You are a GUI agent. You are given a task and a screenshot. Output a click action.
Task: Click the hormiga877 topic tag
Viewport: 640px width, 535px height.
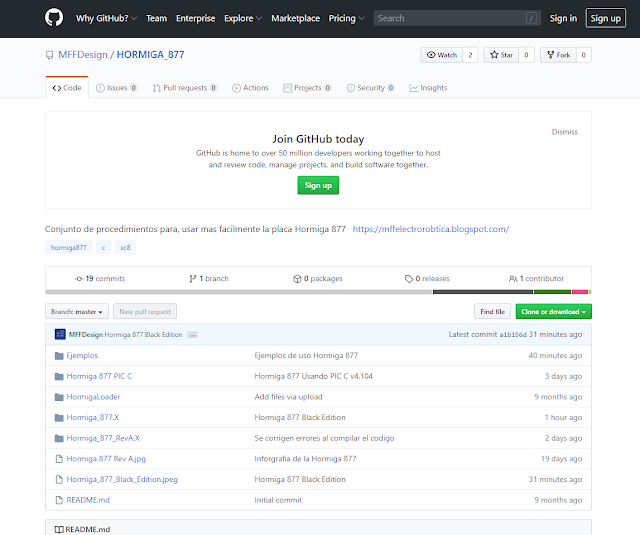(69, 247)
